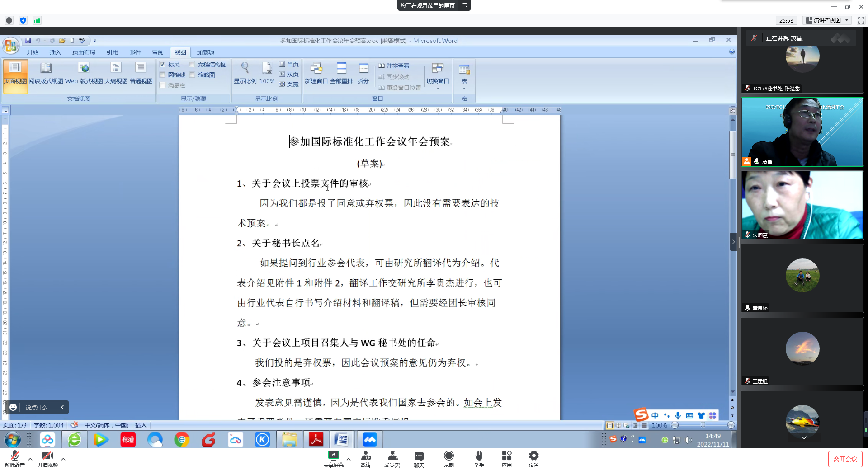Uncheck the Ruler checkbox
This screenshot has height=470, width=868.
pyautogui.click(x=163, y=65)
